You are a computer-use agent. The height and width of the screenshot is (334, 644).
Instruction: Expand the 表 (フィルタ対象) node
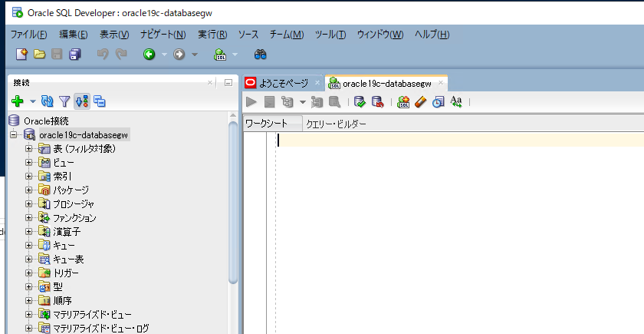coord(28,148)
